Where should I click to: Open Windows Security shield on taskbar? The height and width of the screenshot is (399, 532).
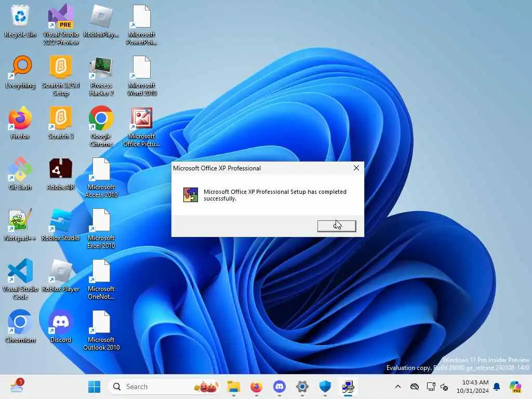pos(325,387)
